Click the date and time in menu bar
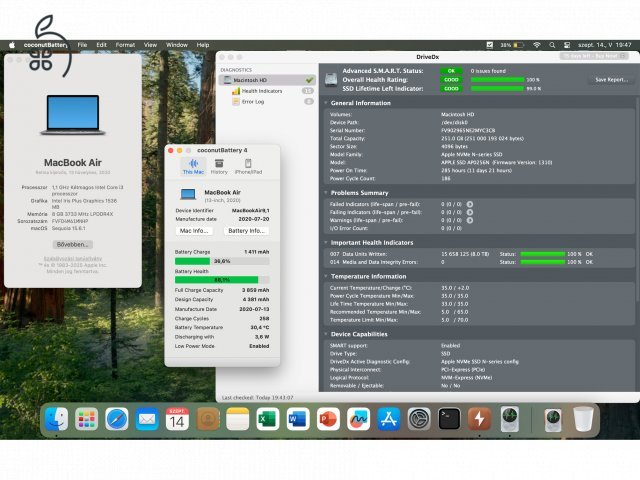Screen dimensions: 640x480 pyautogui.click(x=604, y=45)
